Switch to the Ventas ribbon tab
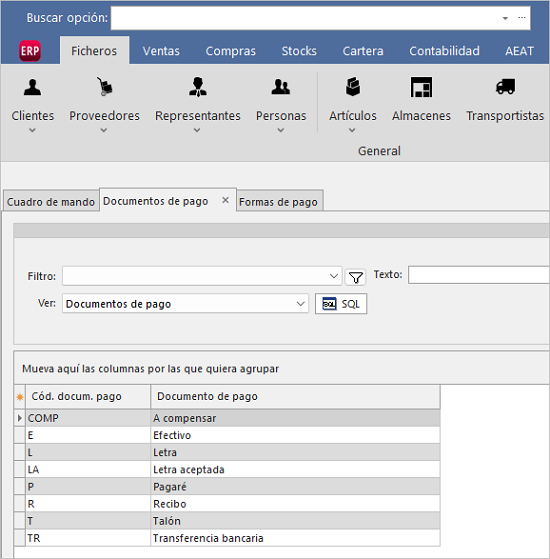The height and width of the screenshot is (559, 550). 161,51
